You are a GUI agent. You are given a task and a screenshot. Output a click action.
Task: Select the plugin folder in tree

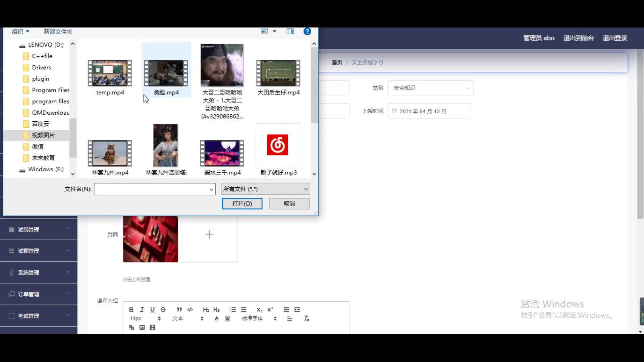pos(40,79)
